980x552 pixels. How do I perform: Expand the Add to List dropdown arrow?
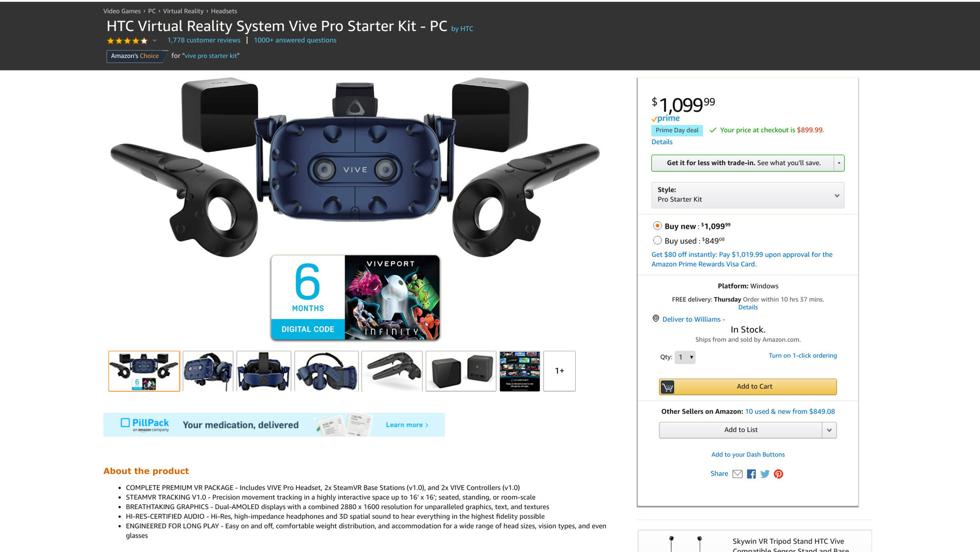click(x=829, y=430)
